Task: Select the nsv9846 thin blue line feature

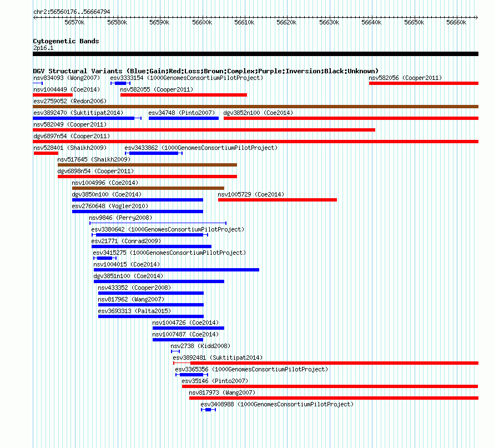Action: click(x=158, y=223)
